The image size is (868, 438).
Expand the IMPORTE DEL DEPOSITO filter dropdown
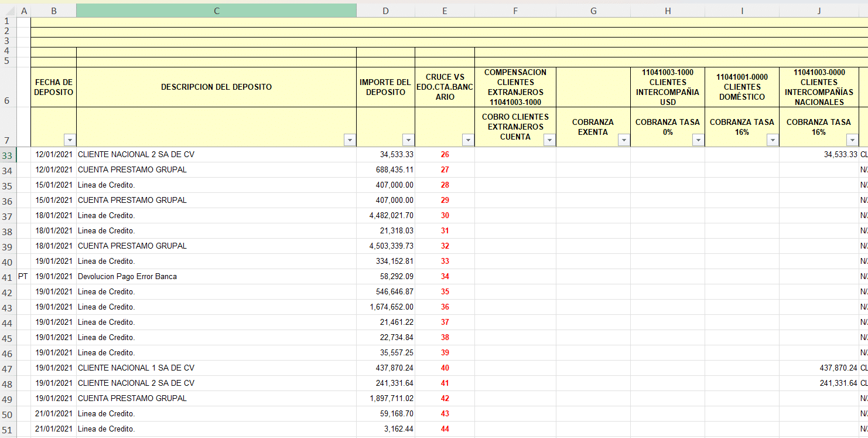point(408,140)
